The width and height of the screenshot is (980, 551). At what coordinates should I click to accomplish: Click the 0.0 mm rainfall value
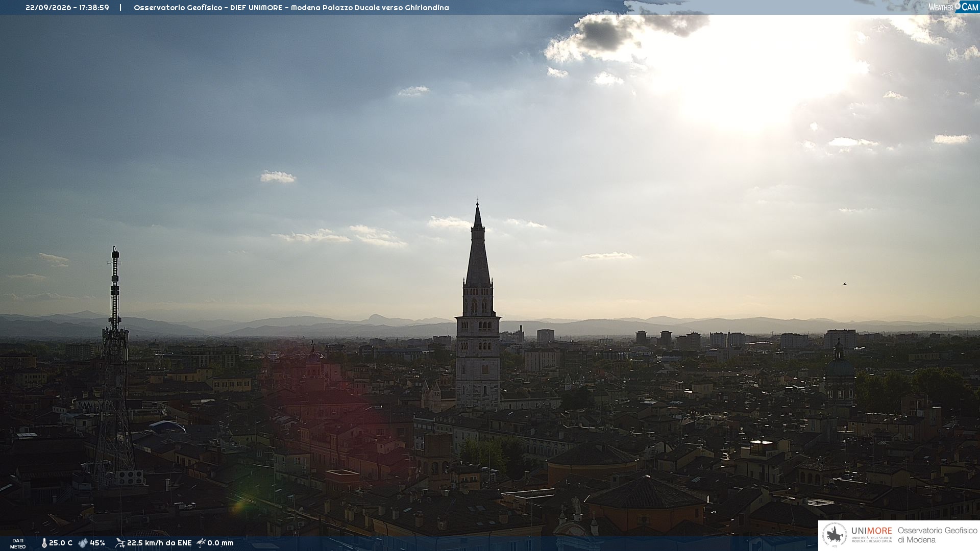coord(220,543)
